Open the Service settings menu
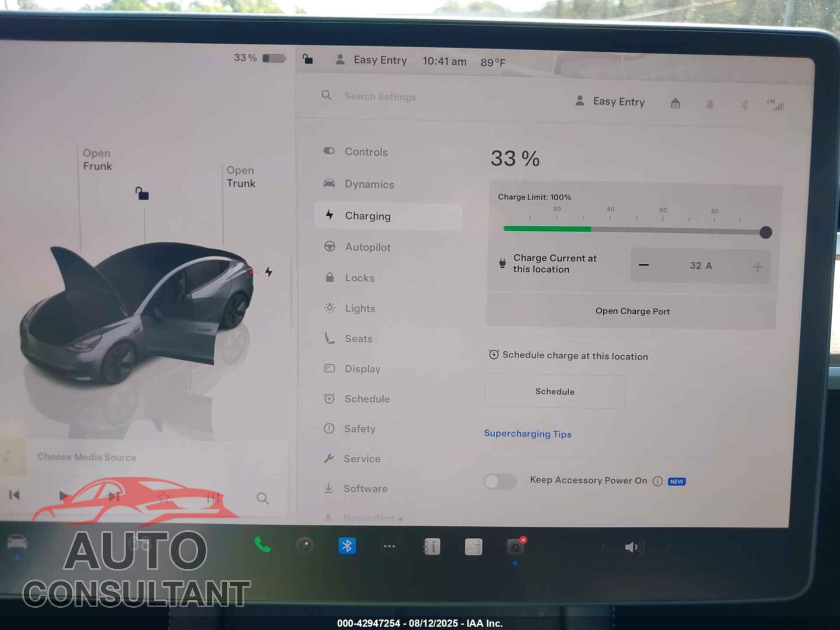Screen dimensions: 840x630 pyautogui.click(x=352, y=458)
